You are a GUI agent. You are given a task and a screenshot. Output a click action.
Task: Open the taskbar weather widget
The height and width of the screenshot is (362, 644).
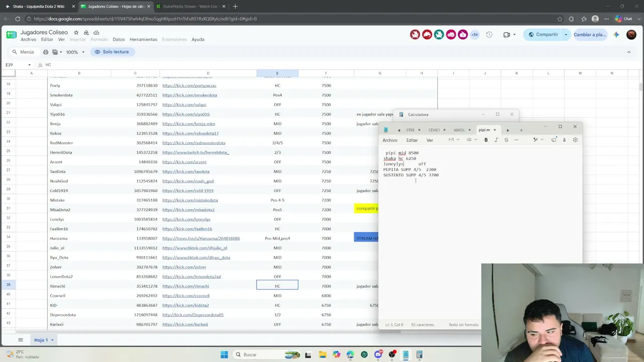click(x=22, y=354)
